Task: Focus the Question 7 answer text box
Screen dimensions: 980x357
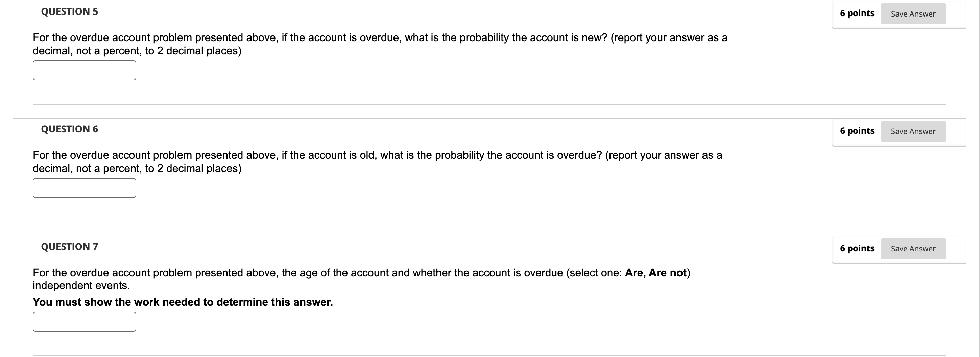Action: tap(85, 322)
